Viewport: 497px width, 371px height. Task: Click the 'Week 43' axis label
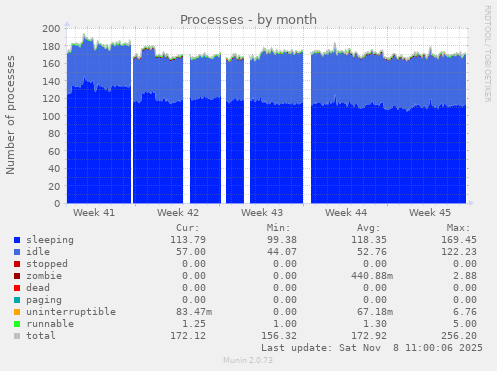tap(262, 213)
